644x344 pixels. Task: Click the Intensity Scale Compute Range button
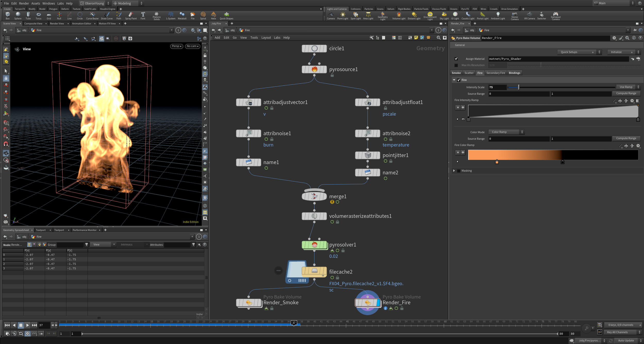[x=626, y=93]
